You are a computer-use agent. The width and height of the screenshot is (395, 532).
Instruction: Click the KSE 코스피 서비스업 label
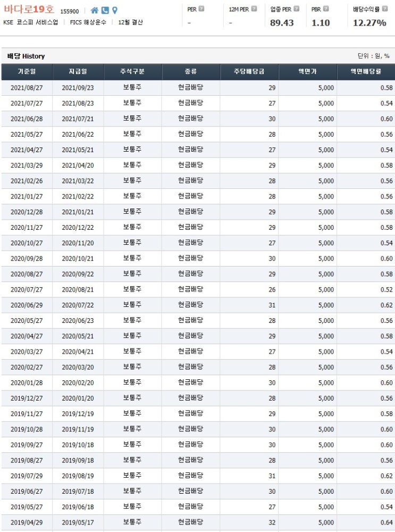click(31, 22)
